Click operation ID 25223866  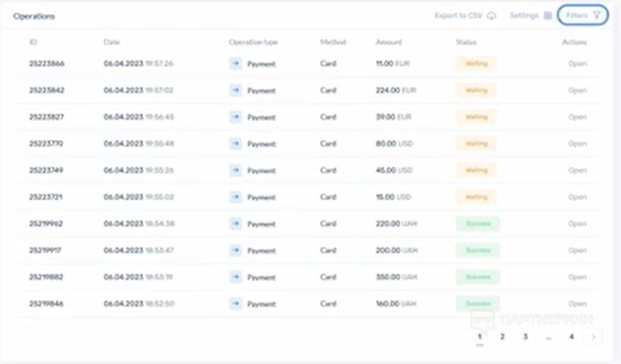[x=47, y=64]
